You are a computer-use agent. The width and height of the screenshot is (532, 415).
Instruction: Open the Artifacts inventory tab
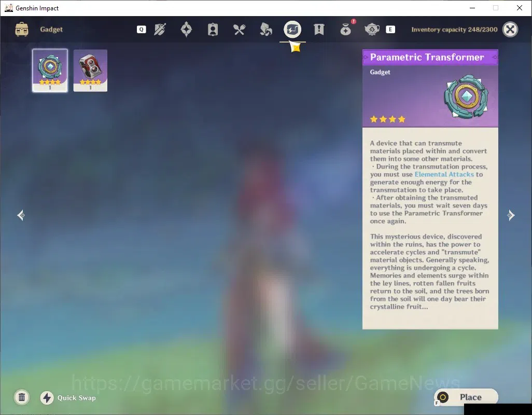(x=186, y=30)
